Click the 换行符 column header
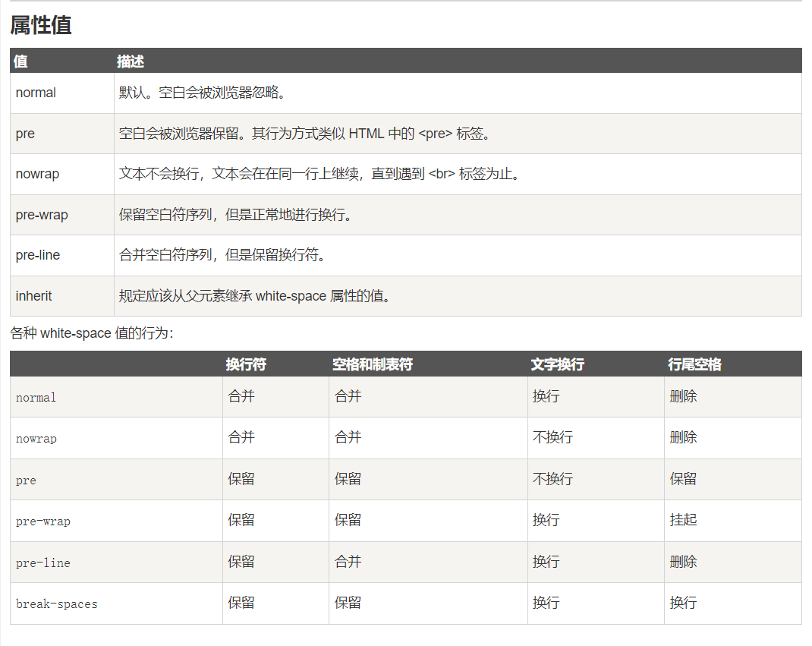Image resolution: width=812 pixels, height=646 pixels. point(246,364)
